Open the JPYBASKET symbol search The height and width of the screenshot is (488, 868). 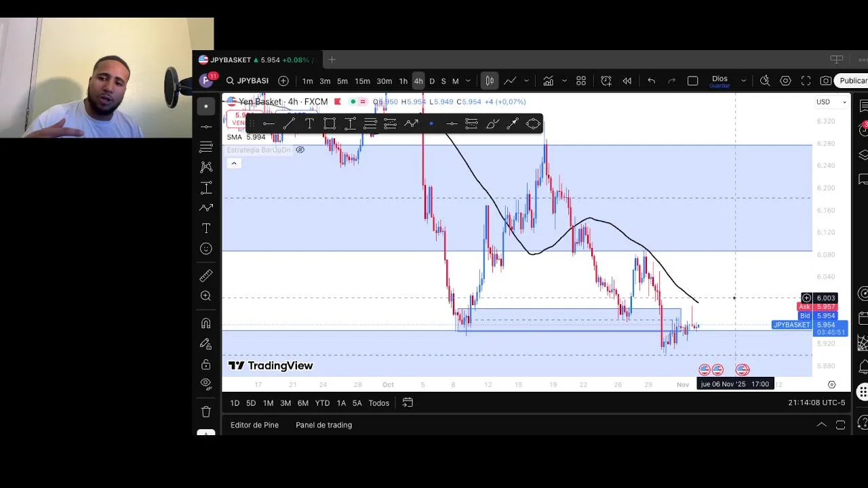[x=248, y=81]
